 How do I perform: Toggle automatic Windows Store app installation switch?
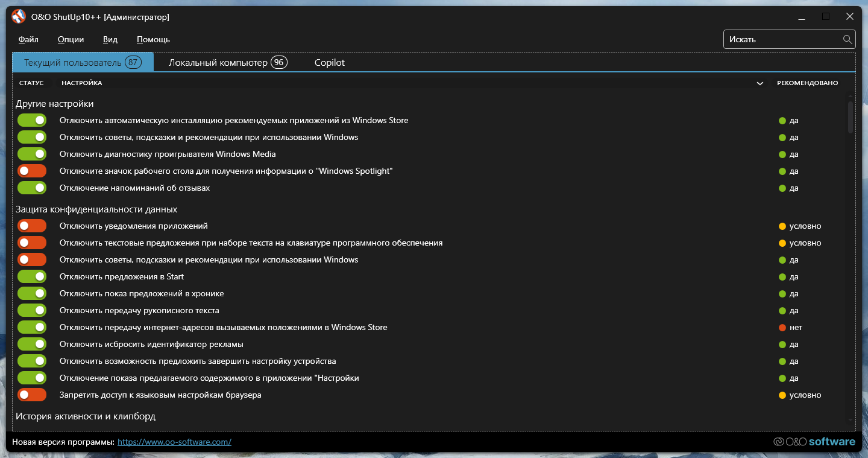click(x=32, y=120)
